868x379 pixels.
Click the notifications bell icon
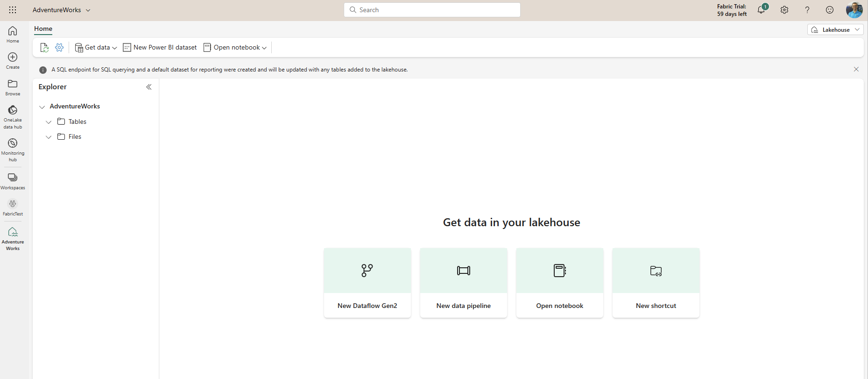coord(761,10)
